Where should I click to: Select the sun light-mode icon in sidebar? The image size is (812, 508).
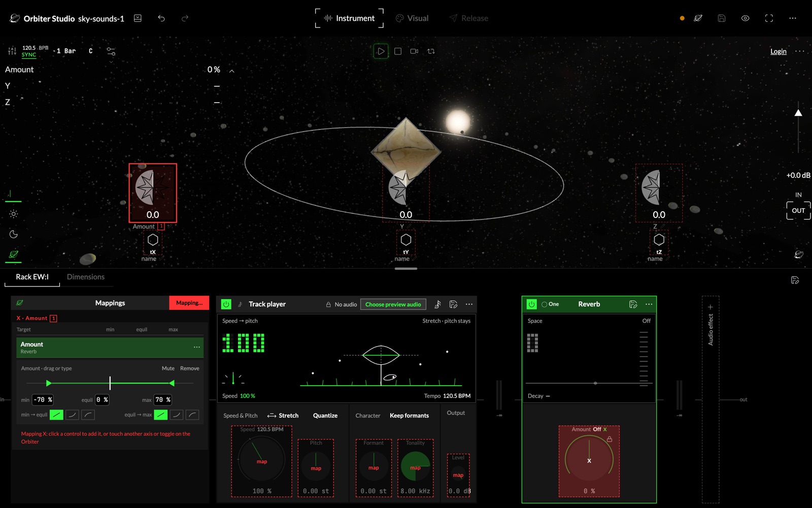pos(14,214)
